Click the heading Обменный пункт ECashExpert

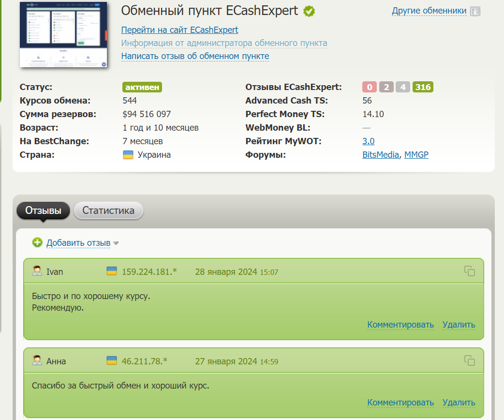point(209,11)
